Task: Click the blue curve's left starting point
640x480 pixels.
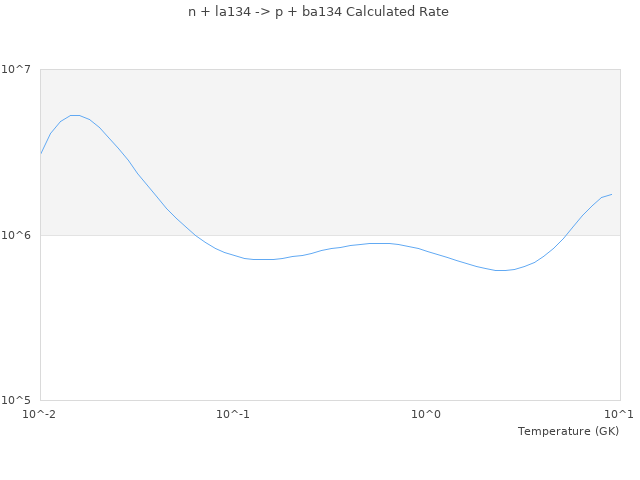Action: coord(41,153)
